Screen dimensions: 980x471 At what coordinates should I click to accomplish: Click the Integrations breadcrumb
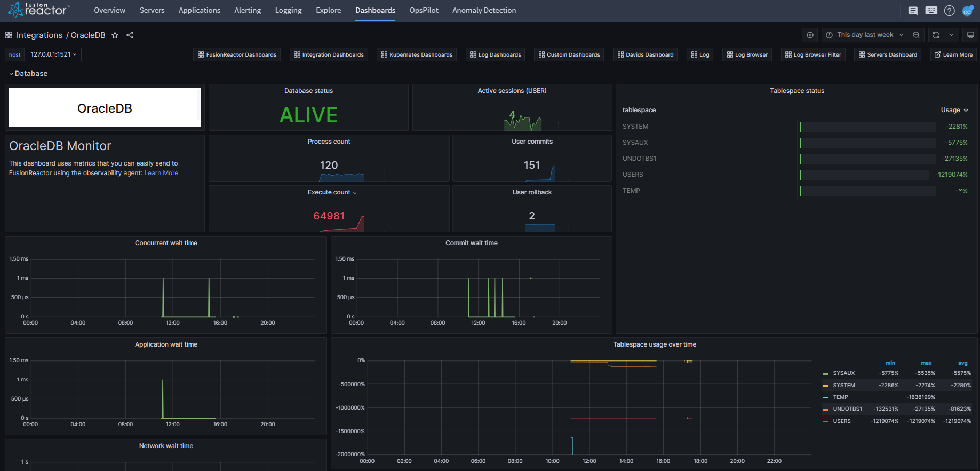39,35
